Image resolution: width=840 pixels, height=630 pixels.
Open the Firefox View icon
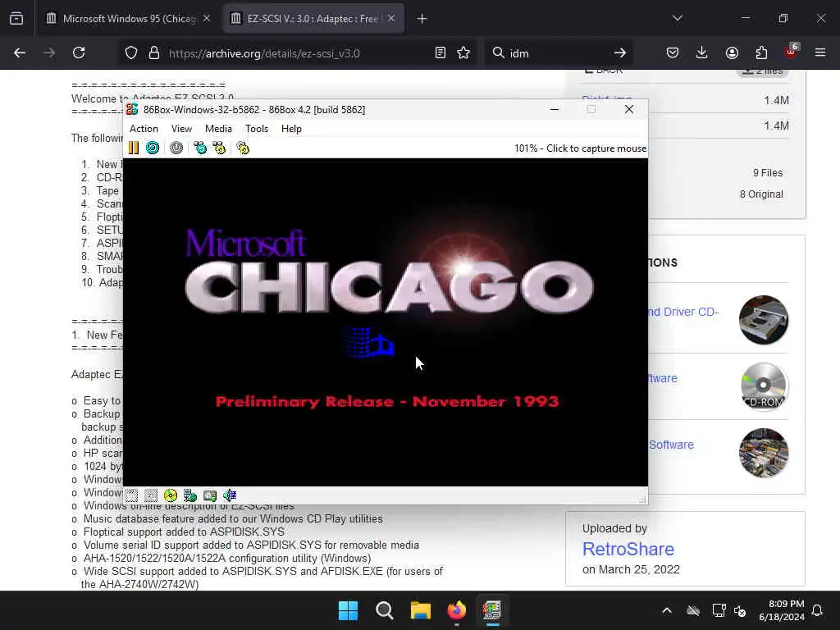(16, 19)
